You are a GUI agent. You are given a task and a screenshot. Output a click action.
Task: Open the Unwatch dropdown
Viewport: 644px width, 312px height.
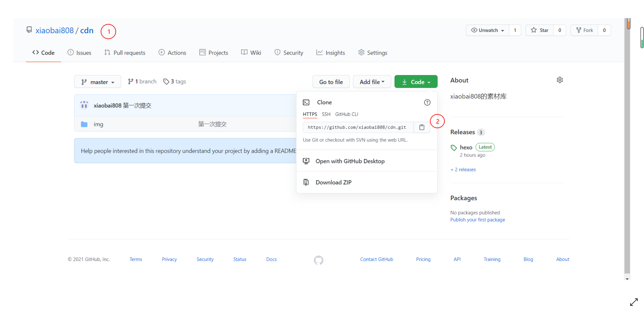487,30
